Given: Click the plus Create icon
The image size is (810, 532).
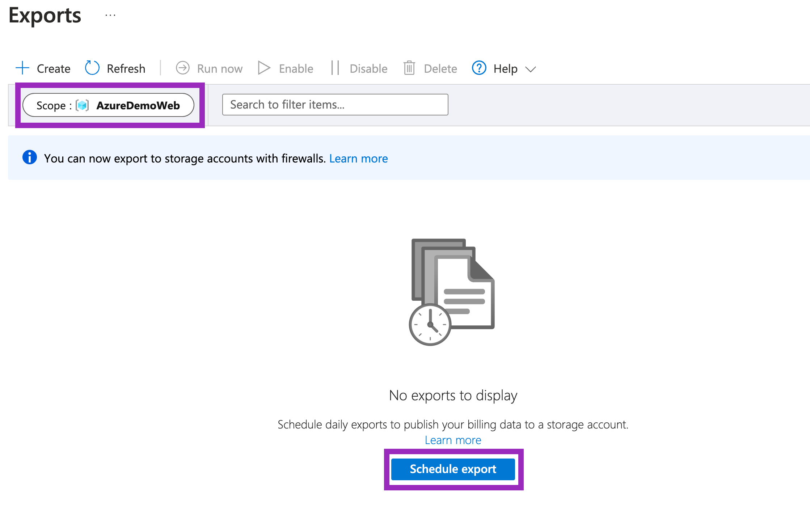Looking at the screenshot, I should [22, 68].
